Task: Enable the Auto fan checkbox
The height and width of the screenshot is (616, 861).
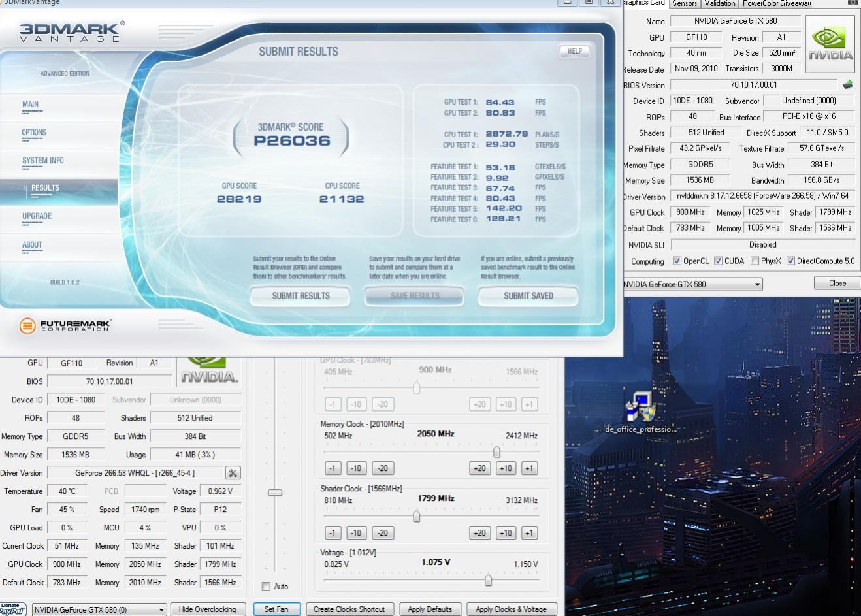Action: [x=266, y=586]
